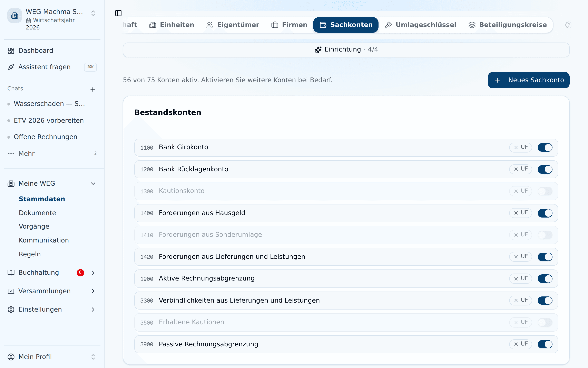This screenshot has height=368, width=588.
Task: Open Regeln under Meine WEG
Action: pyautogui.click(x=30, y=254)
